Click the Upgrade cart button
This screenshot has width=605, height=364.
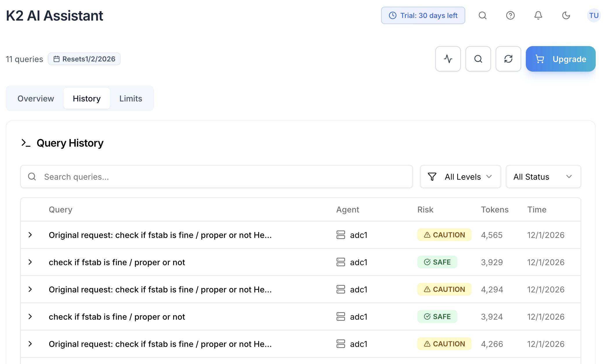click(x=560, y=59)
